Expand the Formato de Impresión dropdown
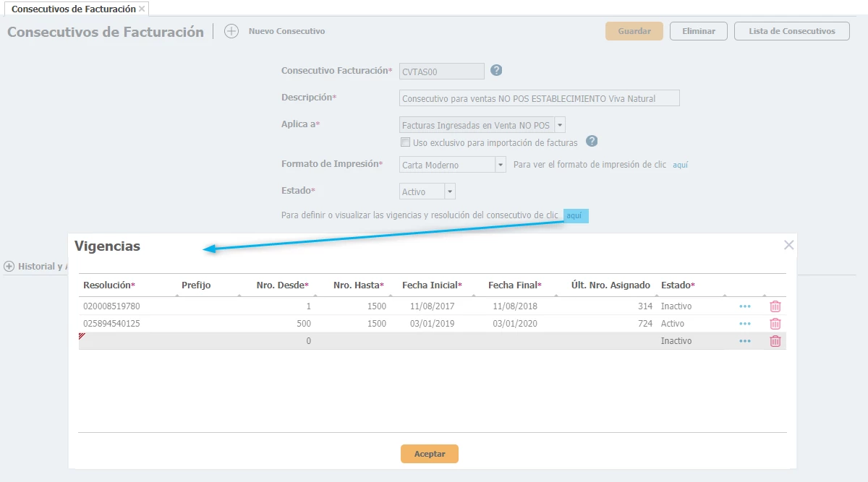Viewport: 868px width, 482px height. (500, 165)
